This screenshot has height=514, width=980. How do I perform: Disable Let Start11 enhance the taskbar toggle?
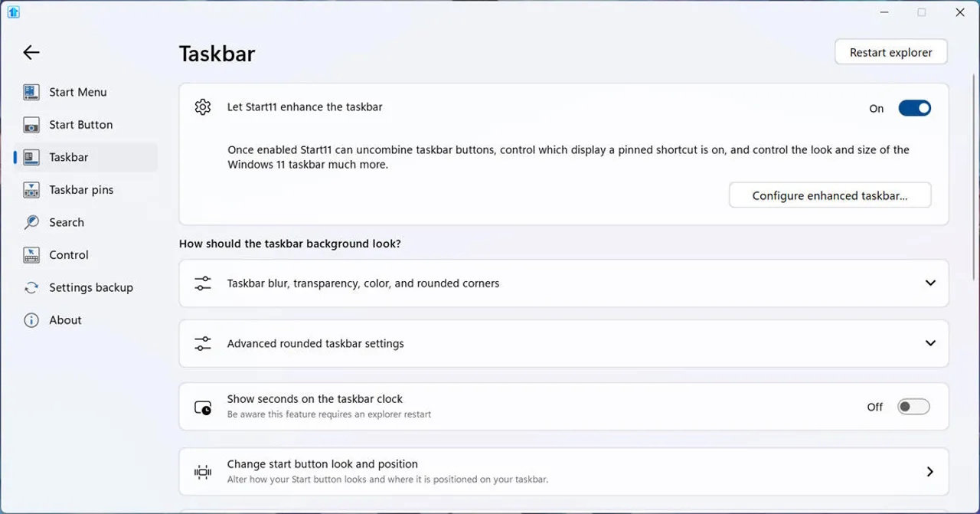pyautogui.click(x=914, y=108)
